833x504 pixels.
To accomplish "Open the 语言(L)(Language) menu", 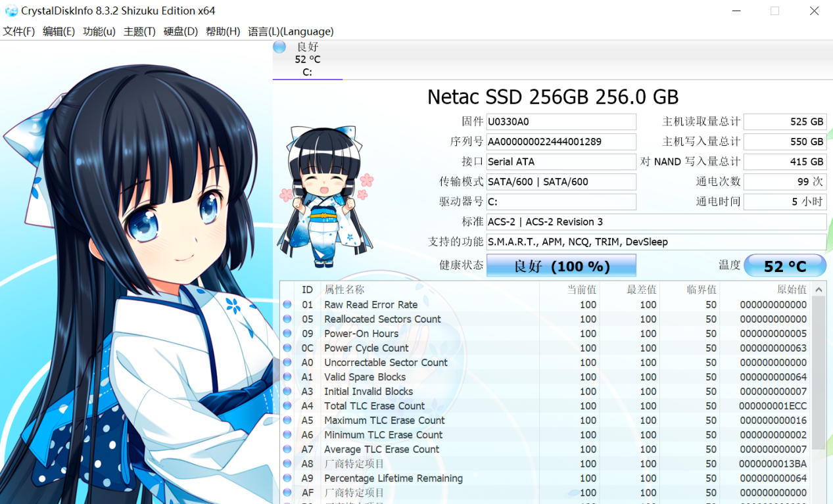I will (x=291, y=32).
